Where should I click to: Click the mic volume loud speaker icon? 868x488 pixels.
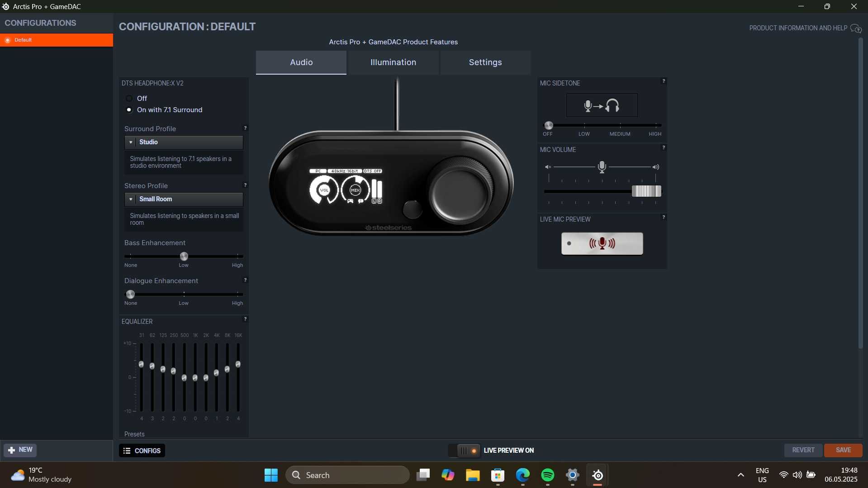pyautogui.click(x=655, y=167)
